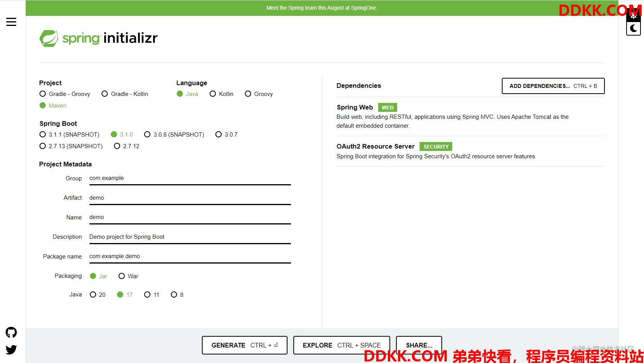Click the Dependencies heading
This screenshot has width=644, height=363.
click(x=359, y=86)
